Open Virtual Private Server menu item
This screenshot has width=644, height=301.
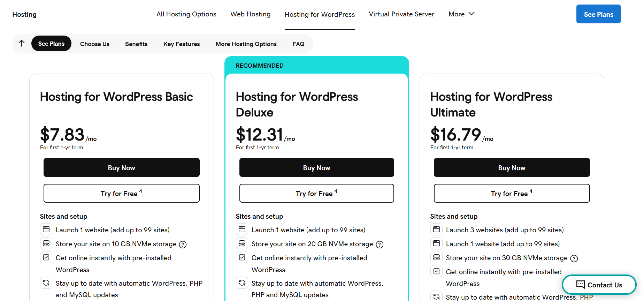pyautogui.click(x=401, y=14)
